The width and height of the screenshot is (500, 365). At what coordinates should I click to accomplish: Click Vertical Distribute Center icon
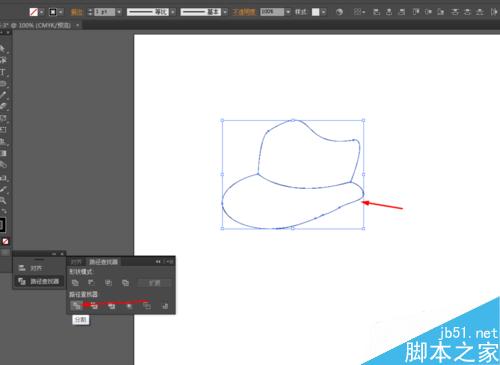(467, 12)
